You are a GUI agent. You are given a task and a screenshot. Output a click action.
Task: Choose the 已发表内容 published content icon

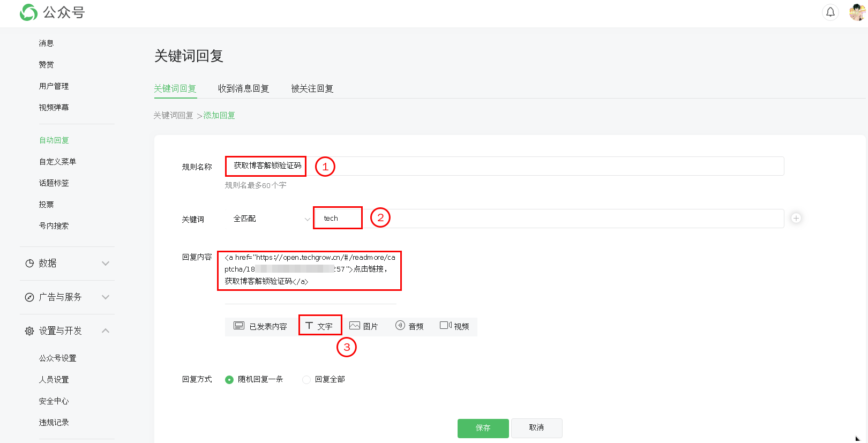239,326
